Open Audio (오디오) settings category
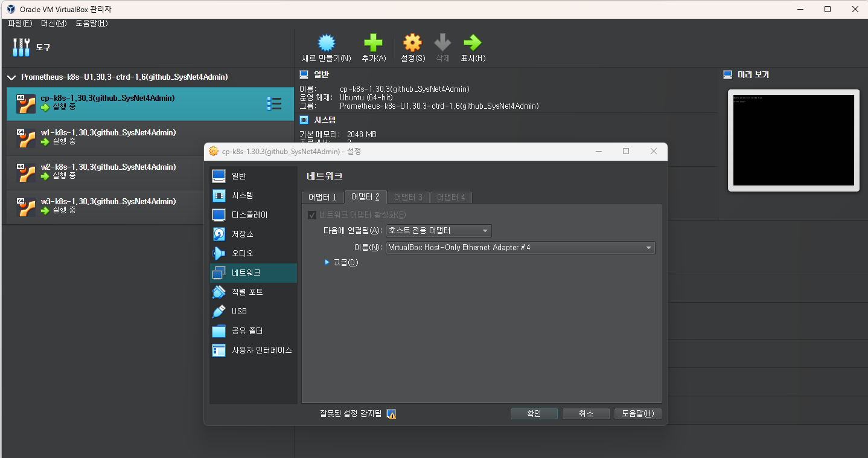The width and height of the screenshot is (868, 458). (x=254, y=253)
